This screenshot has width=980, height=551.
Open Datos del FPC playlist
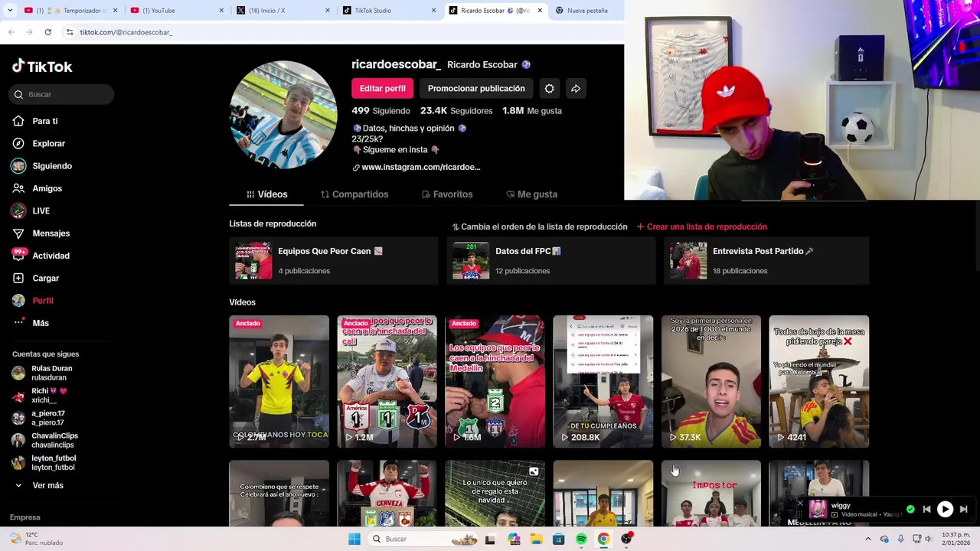click(551, 260)
